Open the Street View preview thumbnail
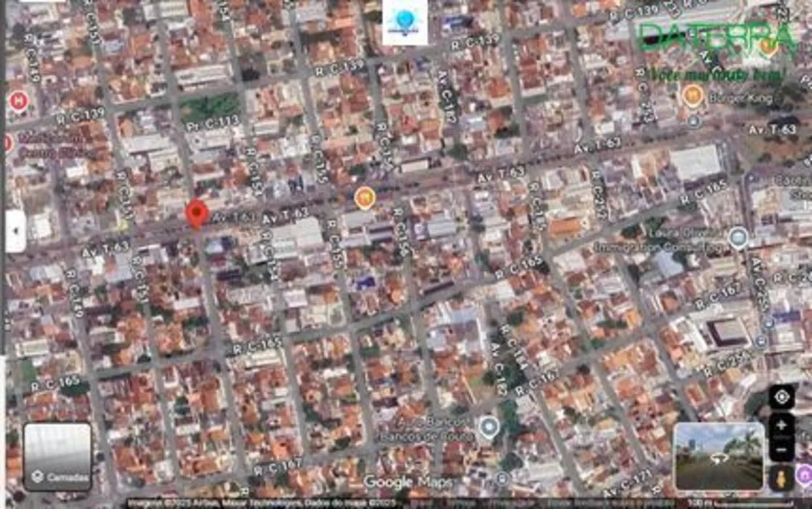 click(x=719, y=457)
